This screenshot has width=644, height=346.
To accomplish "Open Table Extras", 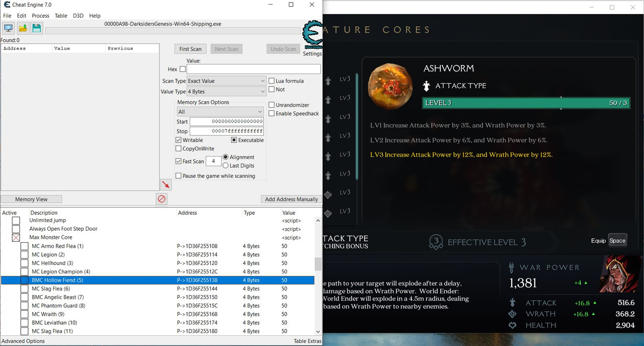I will pos(307,341).
